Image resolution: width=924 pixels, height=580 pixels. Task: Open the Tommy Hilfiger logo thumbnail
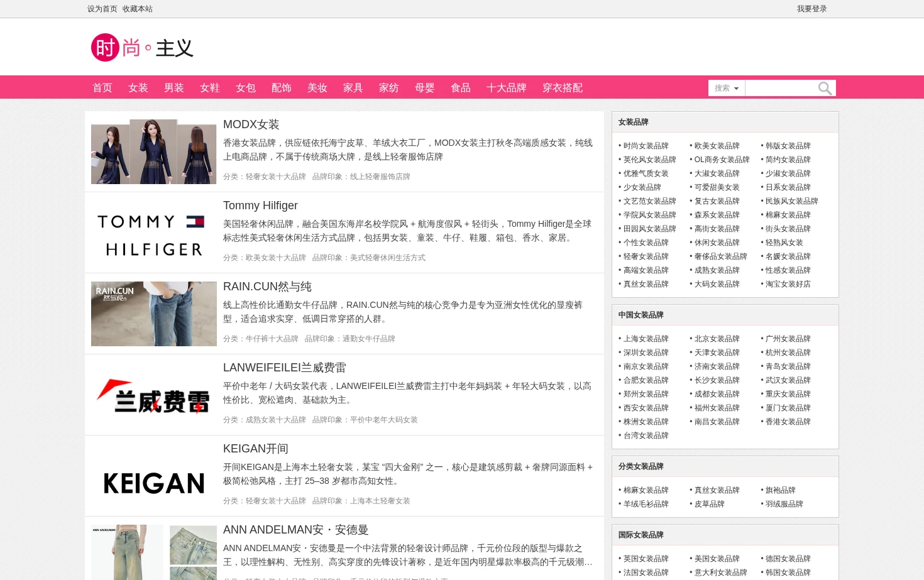(154, 233)
